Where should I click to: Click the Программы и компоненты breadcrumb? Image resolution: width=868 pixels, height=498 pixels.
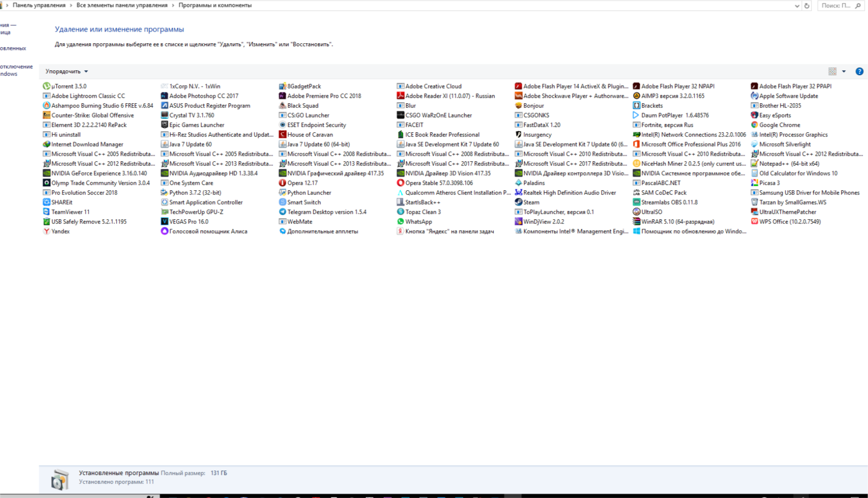click(x=215, y=5)
